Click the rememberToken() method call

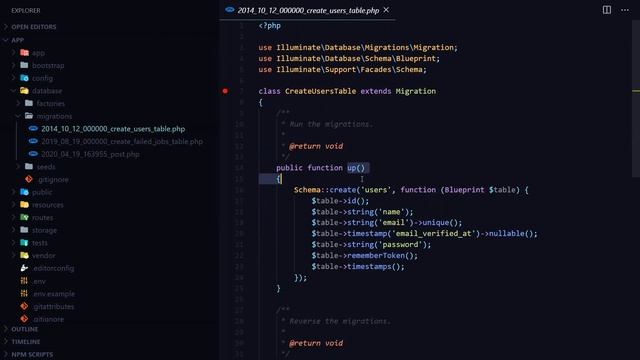tap(382, 256)
